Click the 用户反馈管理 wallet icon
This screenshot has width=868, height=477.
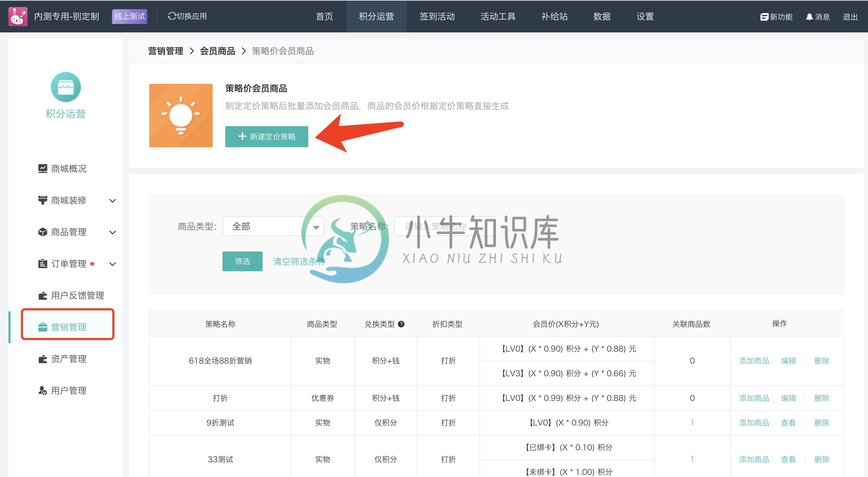click(43, 295)
